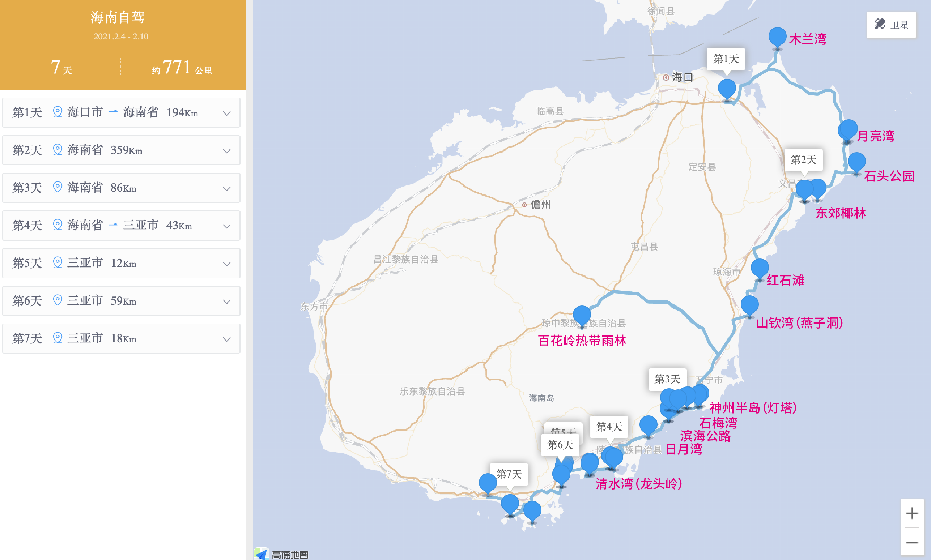Click the 高德地图 logo

pos(281,554)
